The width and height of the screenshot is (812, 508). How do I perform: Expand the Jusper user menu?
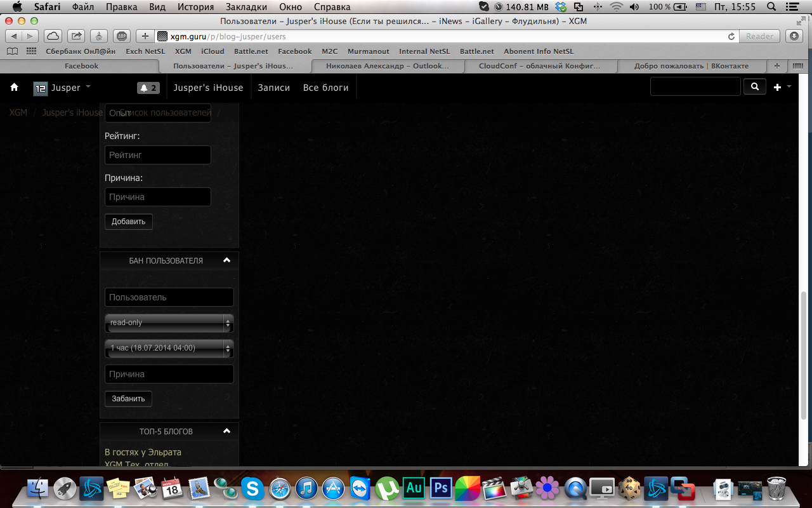click(x=63, y=88)
